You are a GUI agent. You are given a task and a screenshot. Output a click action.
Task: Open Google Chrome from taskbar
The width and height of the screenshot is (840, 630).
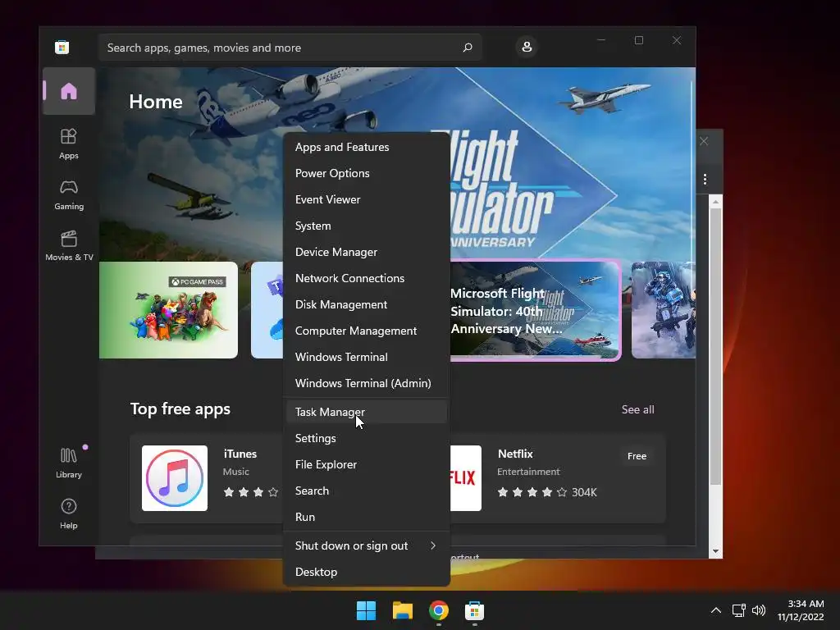(438, 610)
